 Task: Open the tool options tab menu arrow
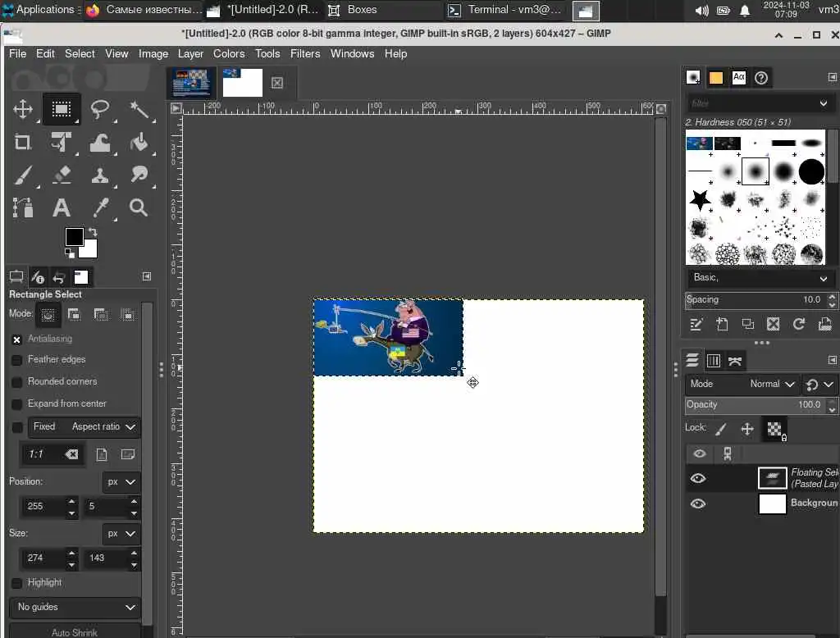147,276
